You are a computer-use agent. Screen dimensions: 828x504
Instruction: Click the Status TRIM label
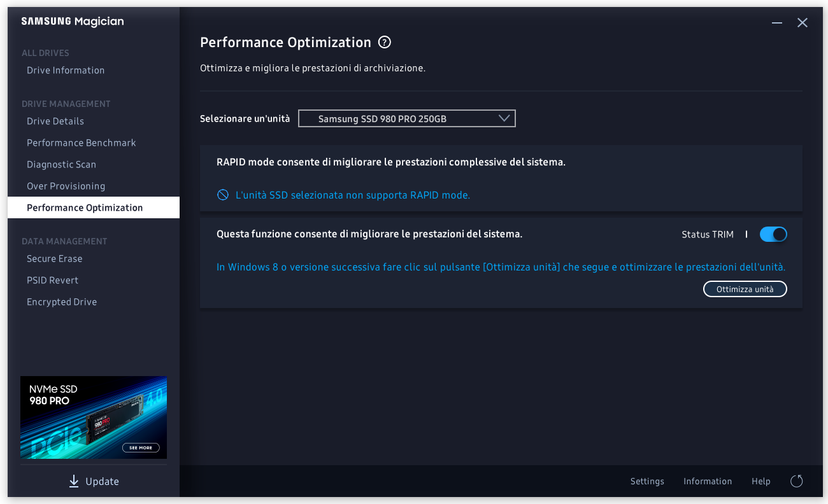pyautogui.click(x=708, y=235)
